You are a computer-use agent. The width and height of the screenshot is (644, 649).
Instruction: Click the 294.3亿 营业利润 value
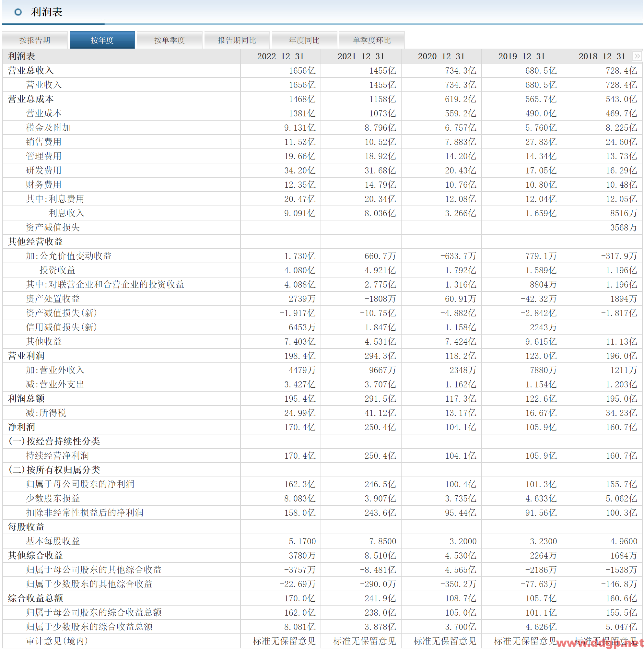380,356
